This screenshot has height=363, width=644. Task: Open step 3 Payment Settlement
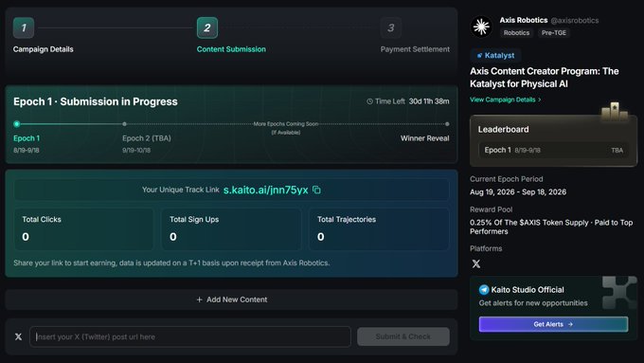pyautogui.click(x=390, y=27)
